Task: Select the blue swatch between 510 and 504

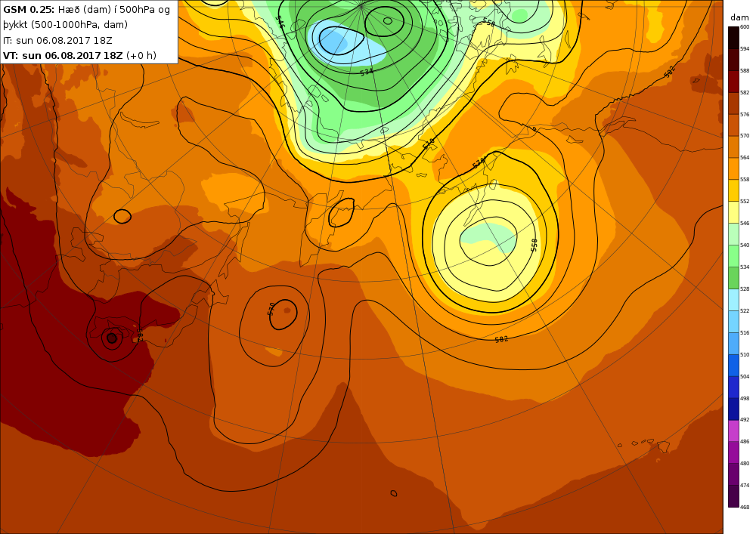Action: click(733, 366)
